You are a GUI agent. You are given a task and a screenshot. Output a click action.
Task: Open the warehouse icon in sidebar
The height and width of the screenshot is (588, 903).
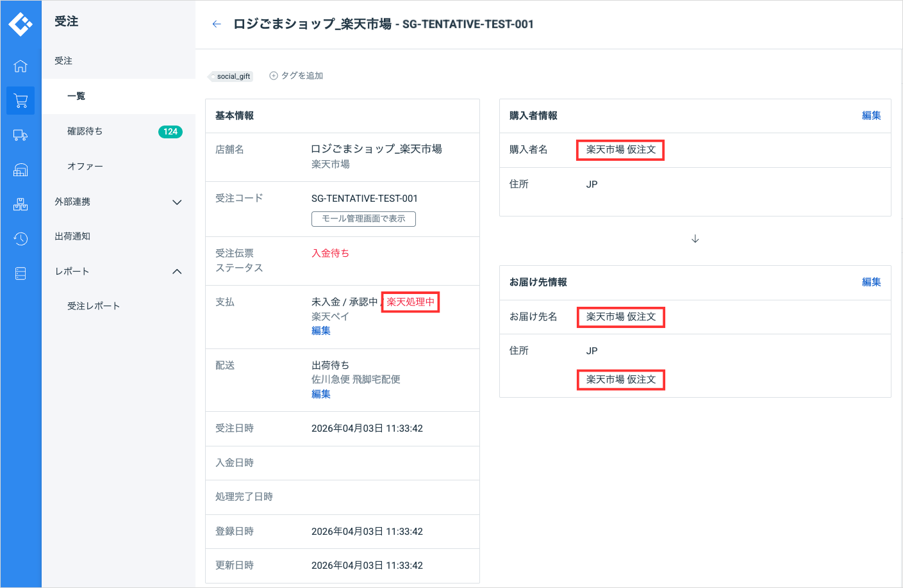point(21,170)
